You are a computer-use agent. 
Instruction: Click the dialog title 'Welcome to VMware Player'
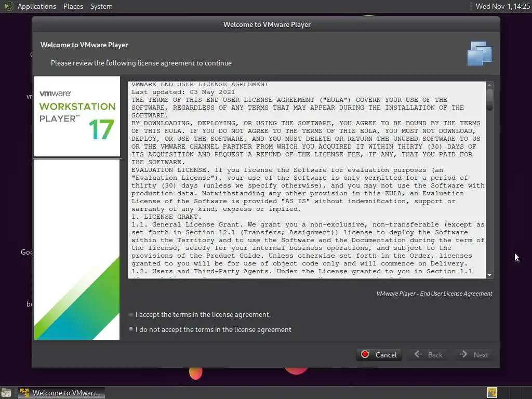click(267, 24)
